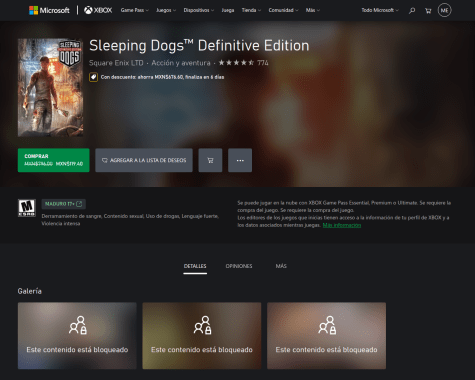Click the Galería heading
The image size is (475, 380).
[30, 291]
